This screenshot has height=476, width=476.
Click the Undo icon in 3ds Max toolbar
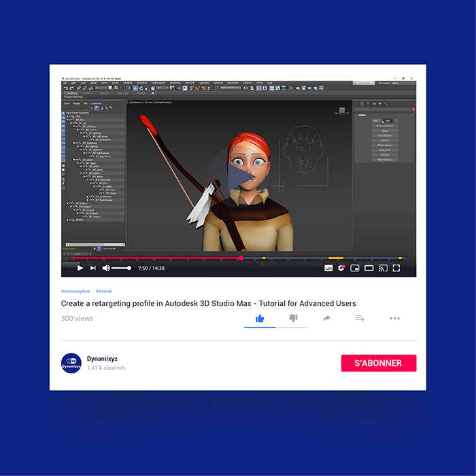pyautogui.click(x=66, y=88)
